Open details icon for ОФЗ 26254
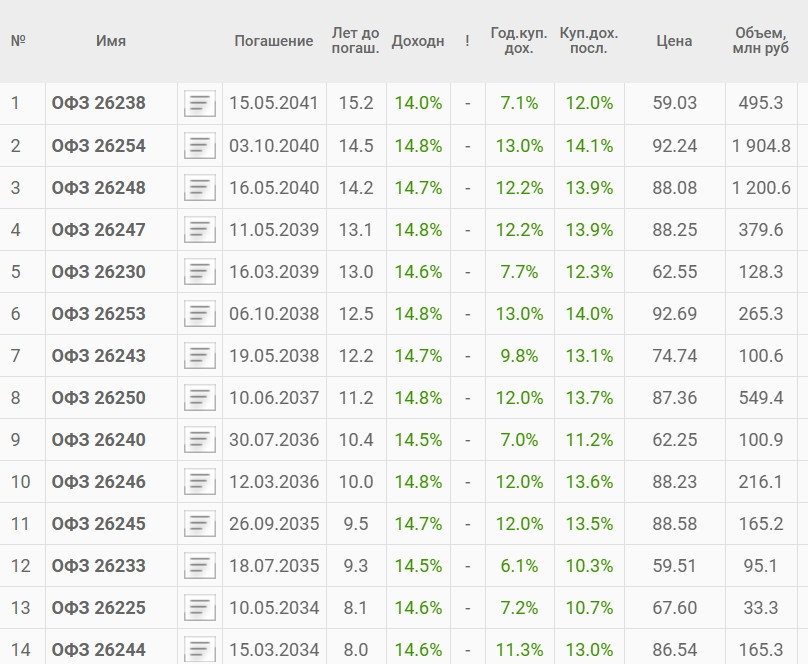The image size is (808, 664). [199, 146]
